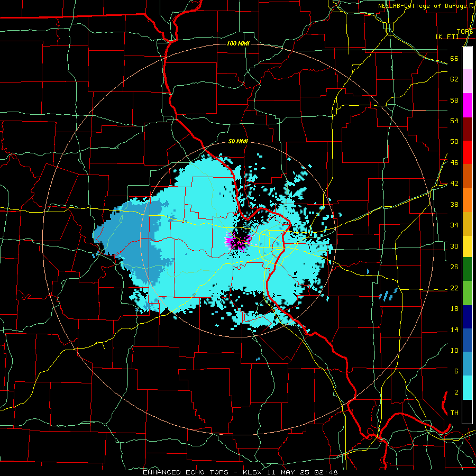
Task: Select the yellow legend color block
Action: point(467,246)
